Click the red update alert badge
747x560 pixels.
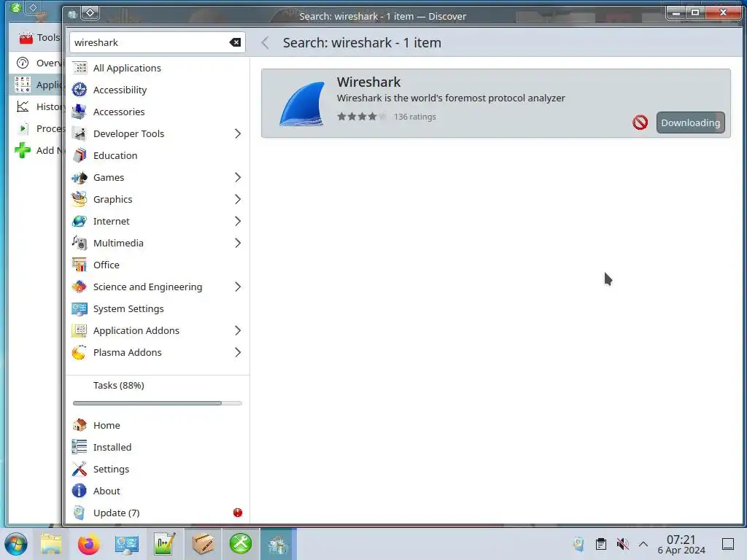point(238,513)
